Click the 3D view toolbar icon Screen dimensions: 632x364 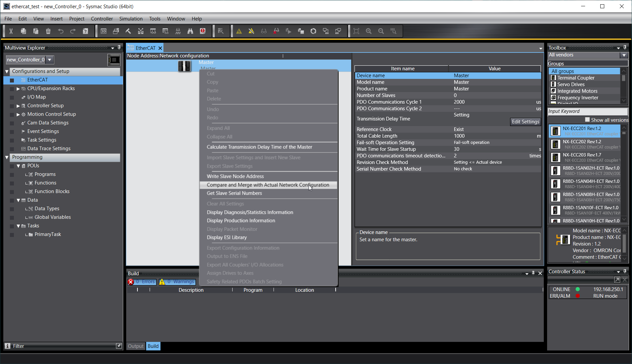(x=103, y=31)
